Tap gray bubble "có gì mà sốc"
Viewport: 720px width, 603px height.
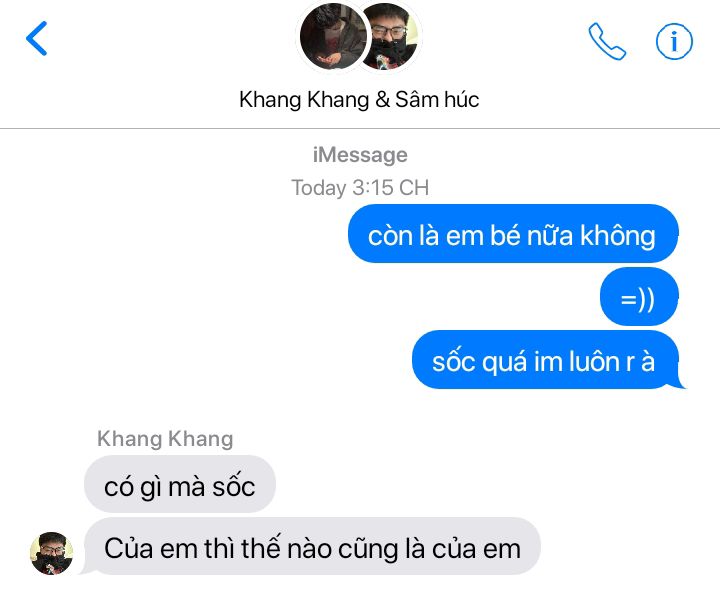180,485
